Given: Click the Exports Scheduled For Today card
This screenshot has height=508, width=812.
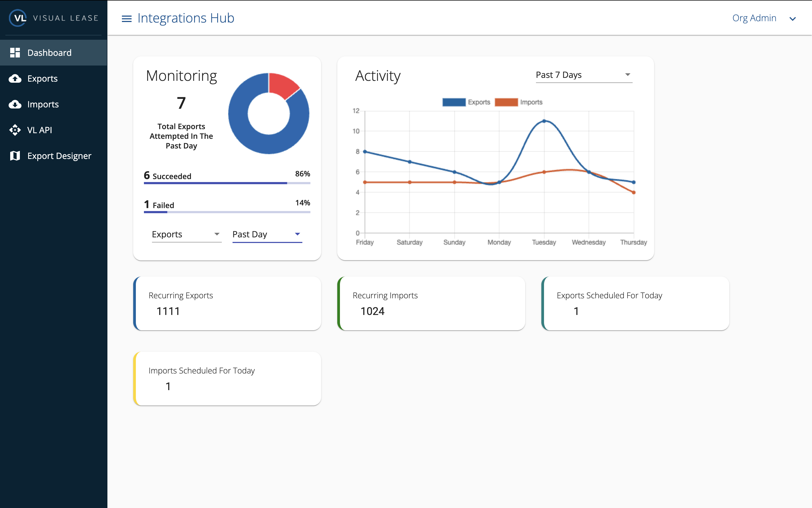Looking at the screenshot, I should [x=635, y=303].
